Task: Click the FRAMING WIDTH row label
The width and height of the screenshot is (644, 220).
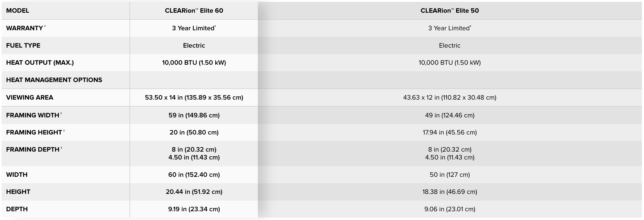Action: tap(32, 115)
